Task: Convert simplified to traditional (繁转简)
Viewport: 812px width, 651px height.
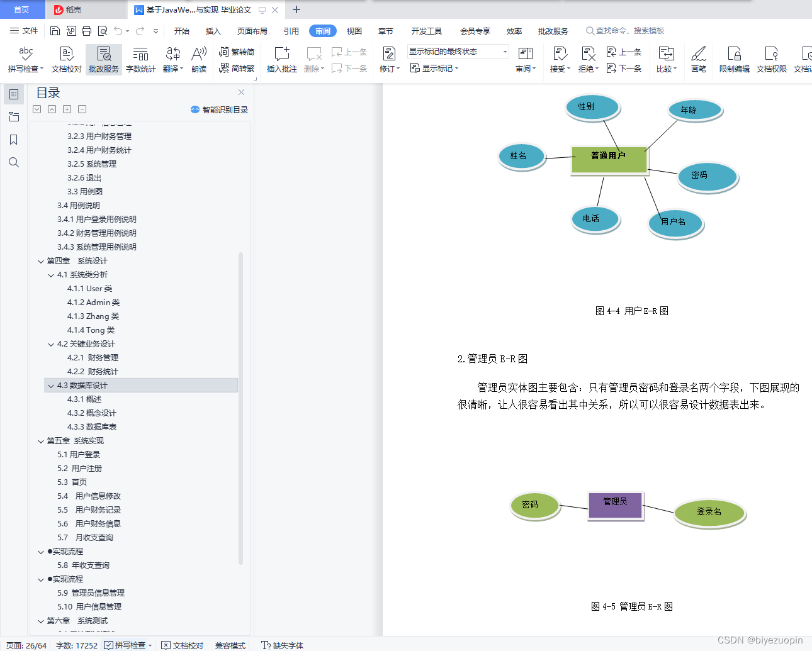Action: pyautogui.click(x=237, y=52)
